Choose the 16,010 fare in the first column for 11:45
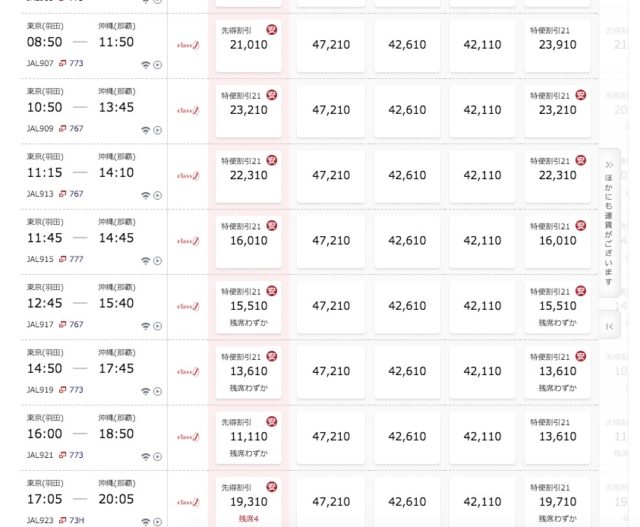Screen dimensions: 640x527 coord(249,241)
